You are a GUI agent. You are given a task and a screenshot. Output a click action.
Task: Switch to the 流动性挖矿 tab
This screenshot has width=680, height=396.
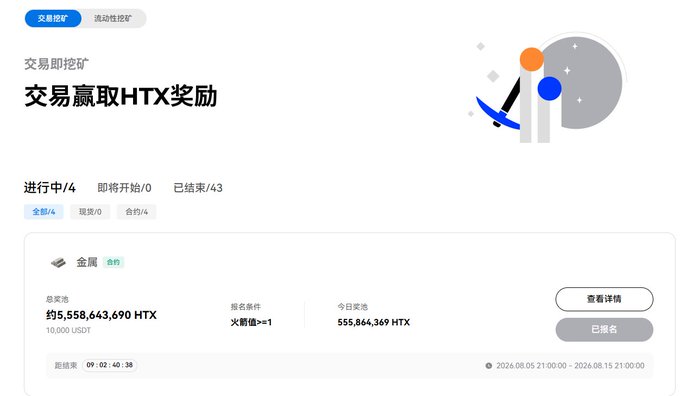[113, 19]
